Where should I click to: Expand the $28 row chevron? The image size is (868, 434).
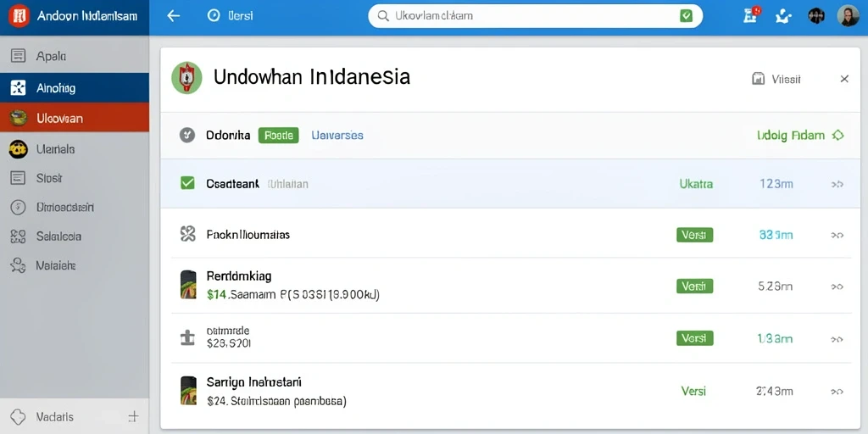837,339
